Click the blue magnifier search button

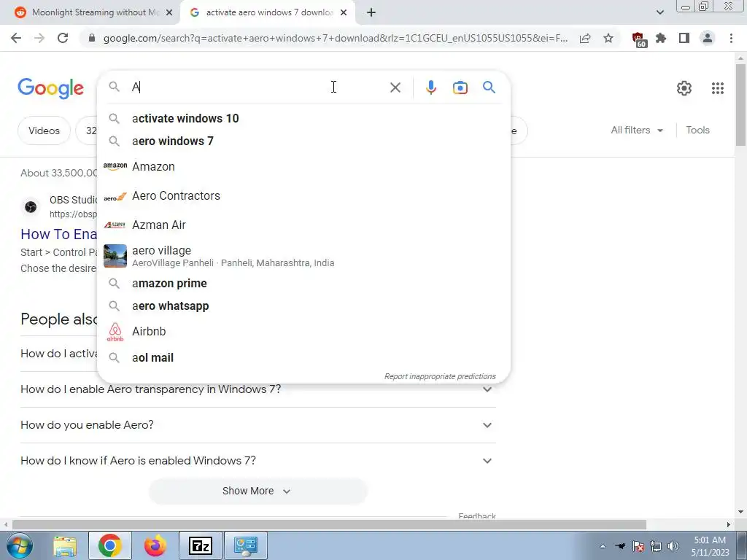point(489,87)
